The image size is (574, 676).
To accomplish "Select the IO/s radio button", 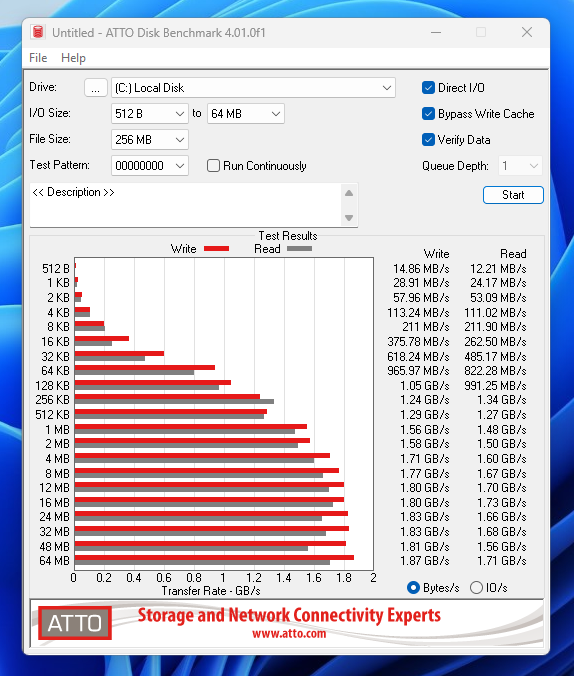I will [476, 588].
